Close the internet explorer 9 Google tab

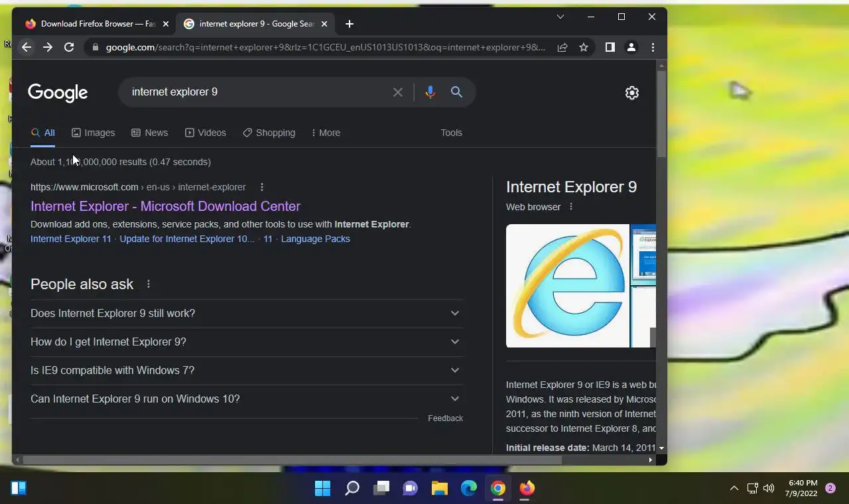point(325,24)
